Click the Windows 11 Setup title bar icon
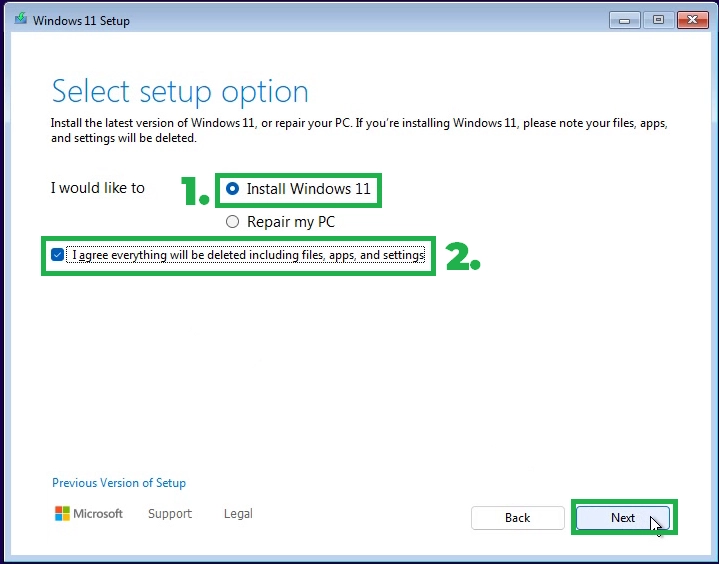 coord(20,19)
